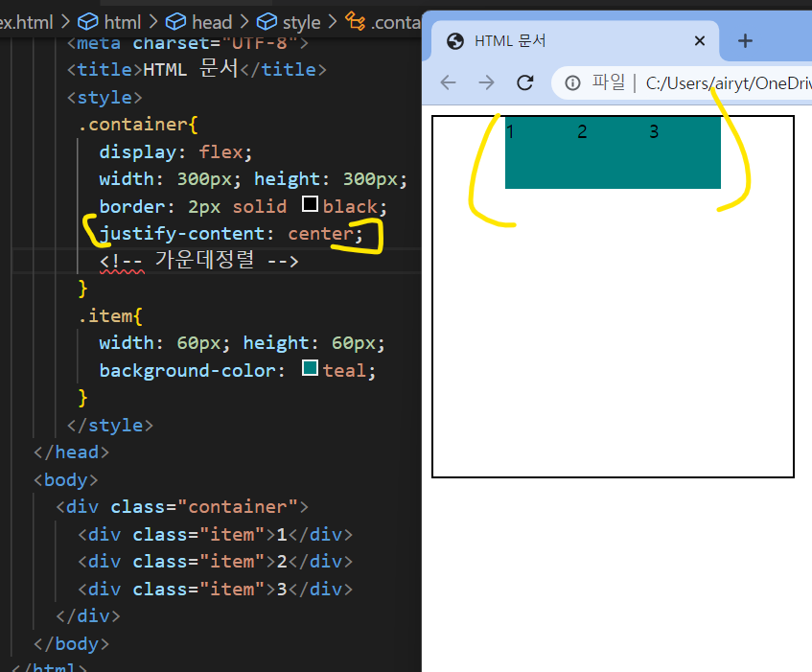The width and height of the screenshot is (812, 672).
Task: Click the center value in the code
Action: pos(320,234)
